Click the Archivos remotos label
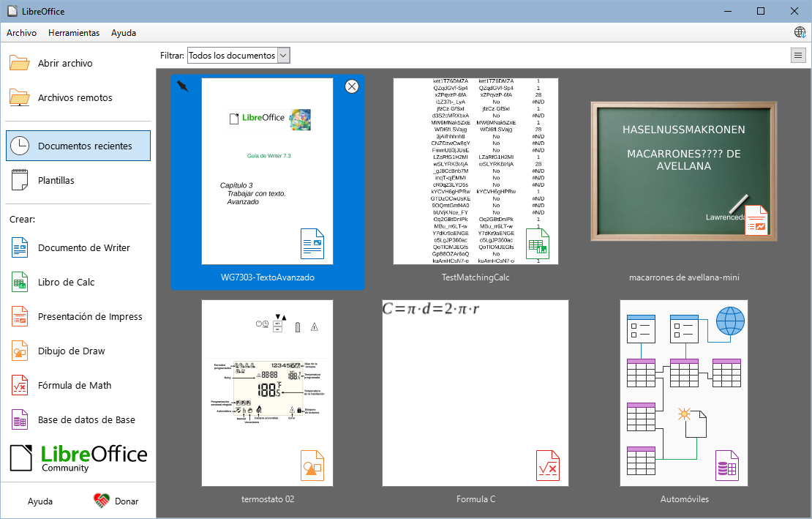812x519 pixels. (x=75, y=97)
